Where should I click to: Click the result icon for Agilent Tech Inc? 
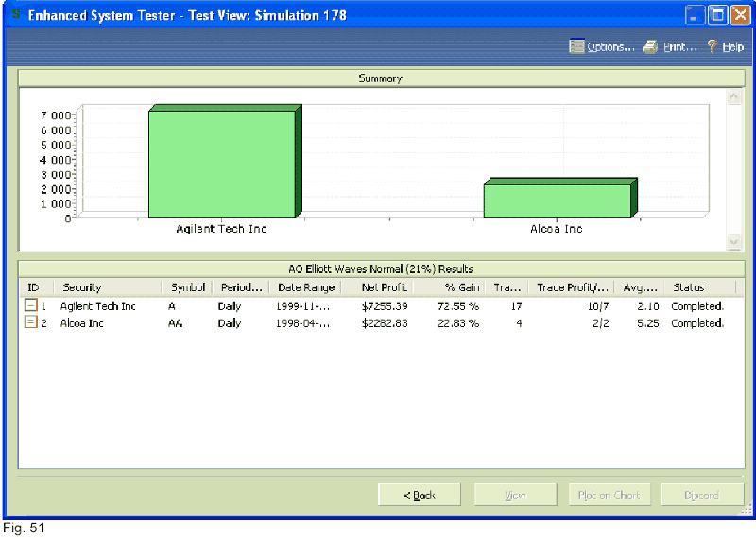coord(30,304)
